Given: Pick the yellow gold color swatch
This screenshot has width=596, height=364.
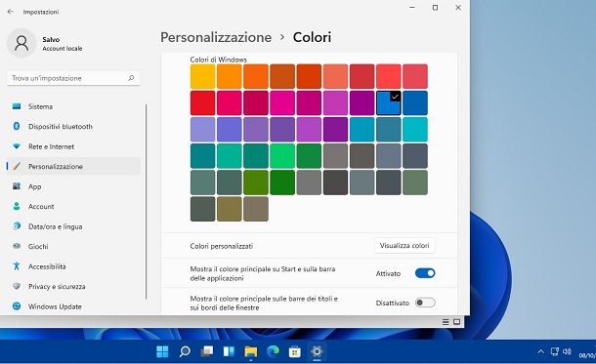Looking at the screenshot, I should [202, 76].
